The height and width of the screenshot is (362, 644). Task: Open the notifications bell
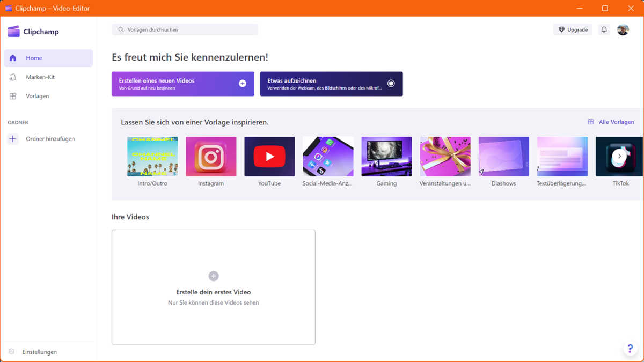point(604,29)
